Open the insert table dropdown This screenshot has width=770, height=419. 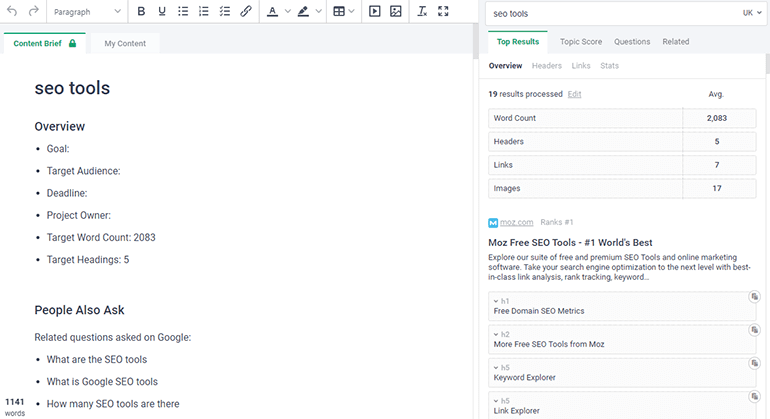point(345,12)
